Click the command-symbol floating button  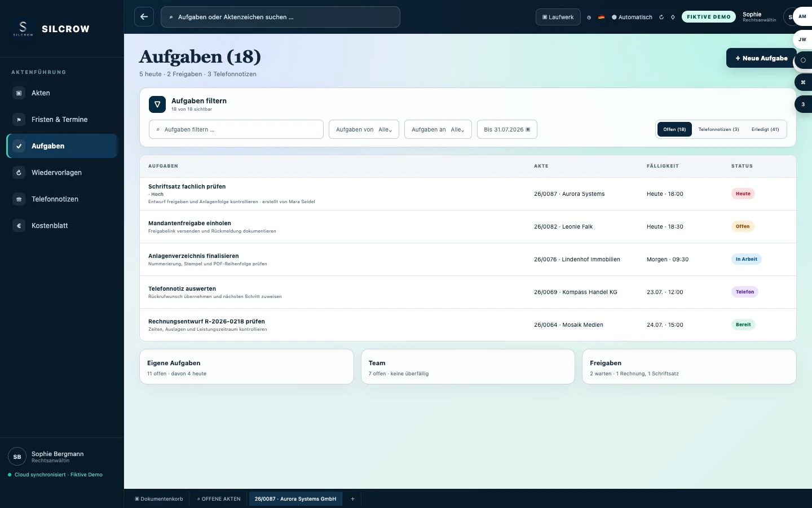click(x=803, y=82)
